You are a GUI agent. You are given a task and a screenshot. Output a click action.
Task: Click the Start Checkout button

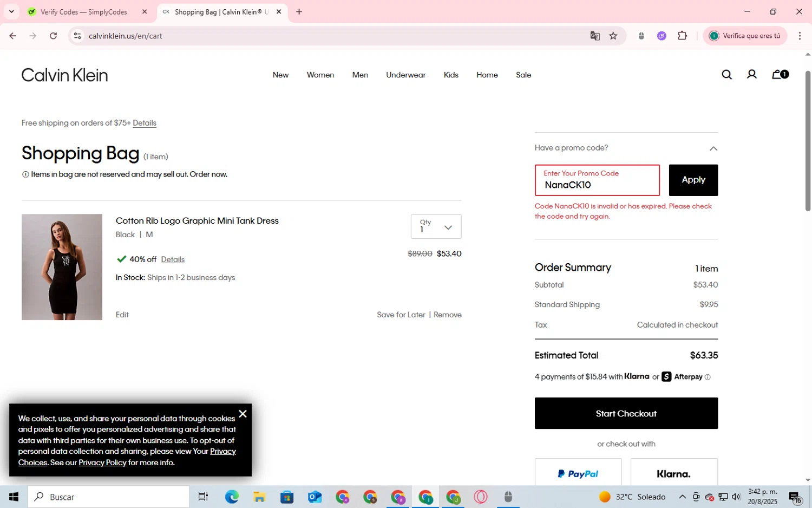click(x=626, y=413)
